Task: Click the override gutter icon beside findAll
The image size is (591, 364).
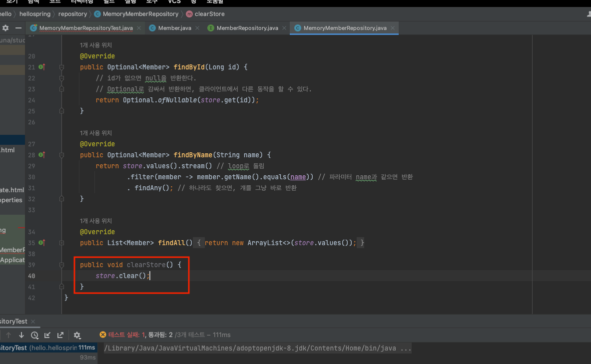Action: pos(42,243)
